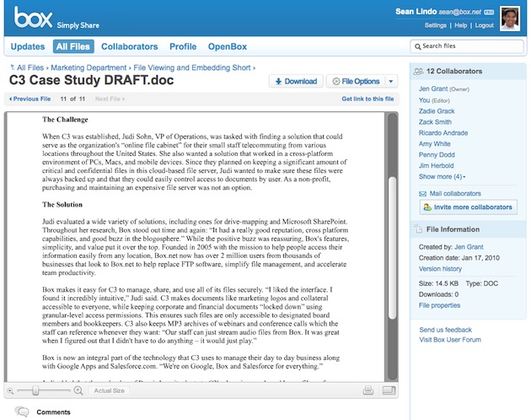Screen dimensions: 531x420
Task: Open collaborator Zack Smith
Action: click(x=435, y=122)
